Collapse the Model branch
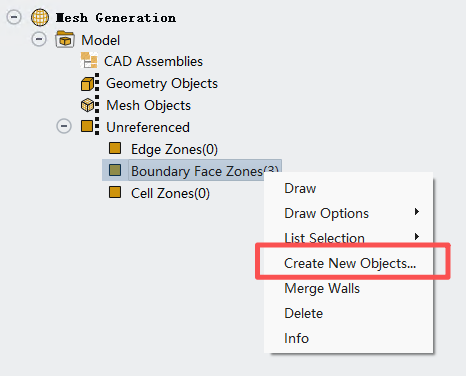The image size is (466, 376). point(39,39)
